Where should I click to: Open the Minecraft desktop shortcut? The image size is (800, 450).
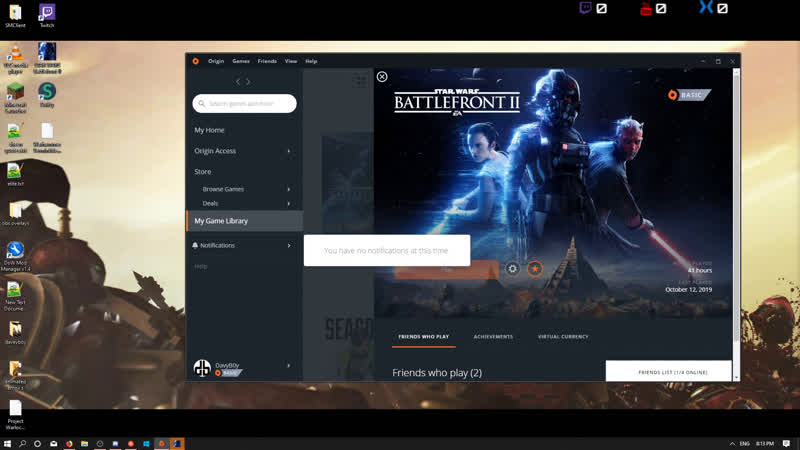(x=15, y=97)
